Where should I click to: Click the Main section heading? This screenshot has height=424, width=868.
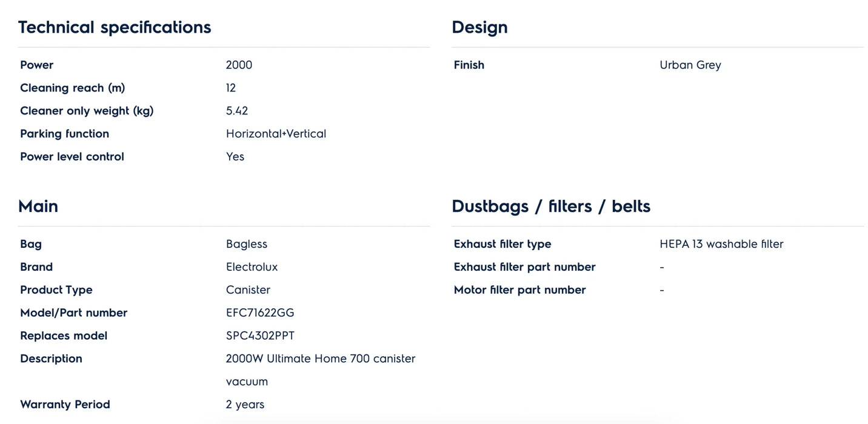[38, 207]
